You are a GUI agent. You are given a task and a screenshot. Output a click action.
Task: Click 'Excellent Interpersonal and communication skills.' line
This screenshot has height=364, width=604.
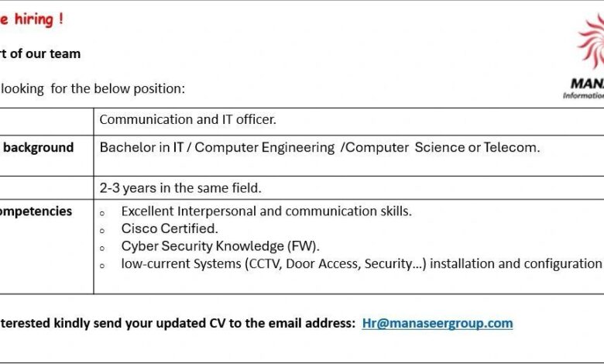(x=266, y=211)
